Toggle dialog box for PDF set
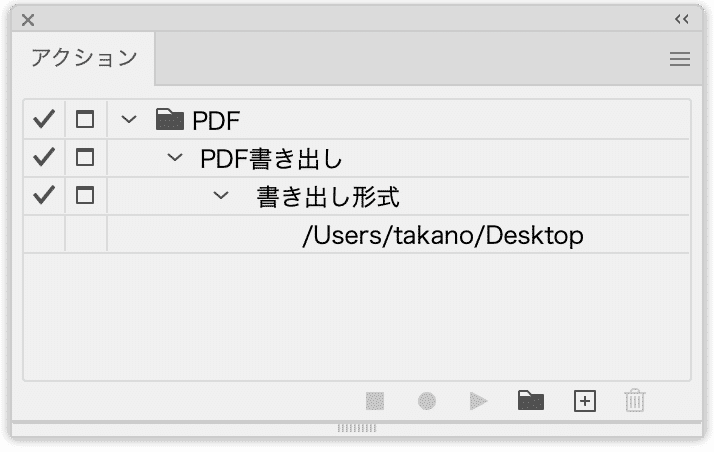Image resolution: width=714 pixels, height=452 pixels. (x=85, y=120)
